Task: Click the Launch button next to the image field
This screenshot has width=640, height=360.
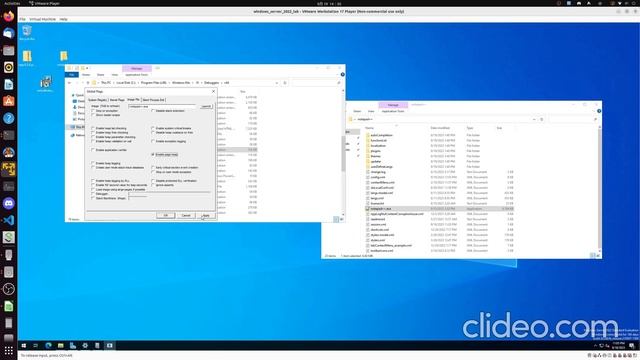Action: pyautogui.click(x=206, y=107)
